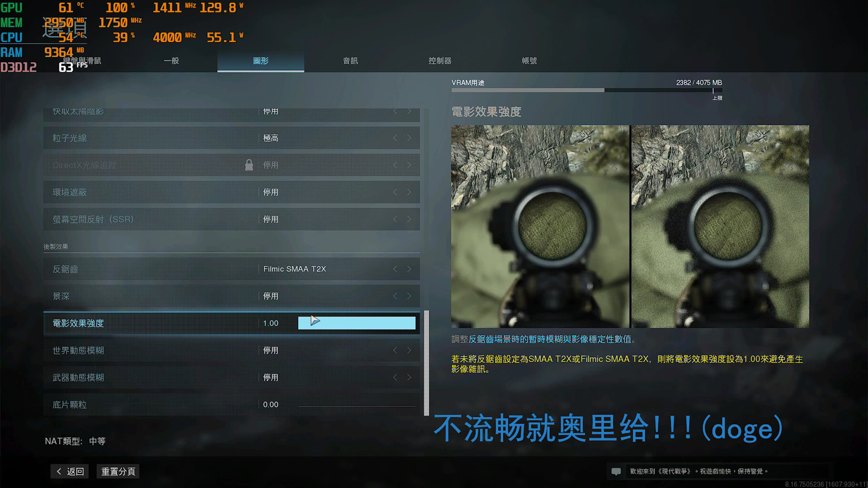Click left arrow on 世界動態模糊 setting
The image size is (868, 488).
394,350
